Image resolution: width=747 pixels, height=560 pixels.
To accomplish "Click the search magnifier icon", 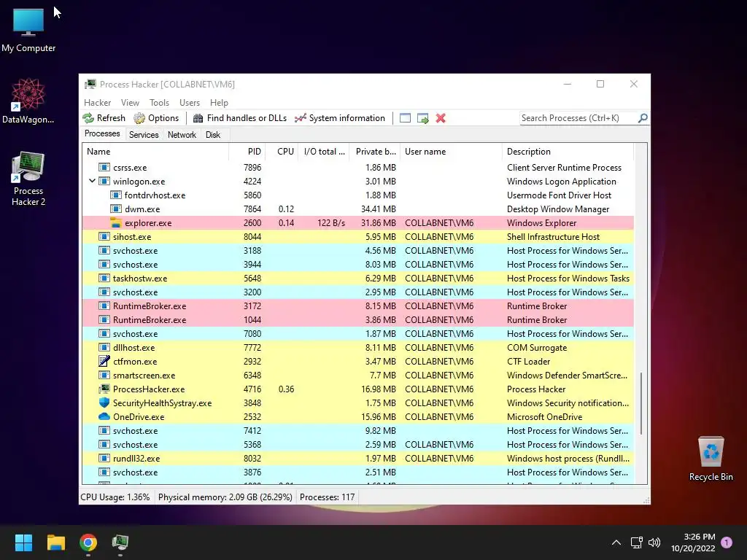I will point(643,117).
